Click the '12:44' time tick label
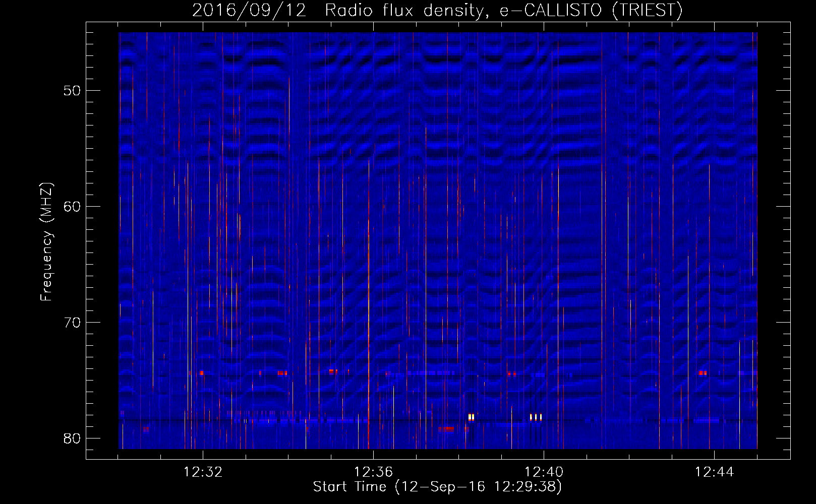816x504 pixels. point(714,472)
